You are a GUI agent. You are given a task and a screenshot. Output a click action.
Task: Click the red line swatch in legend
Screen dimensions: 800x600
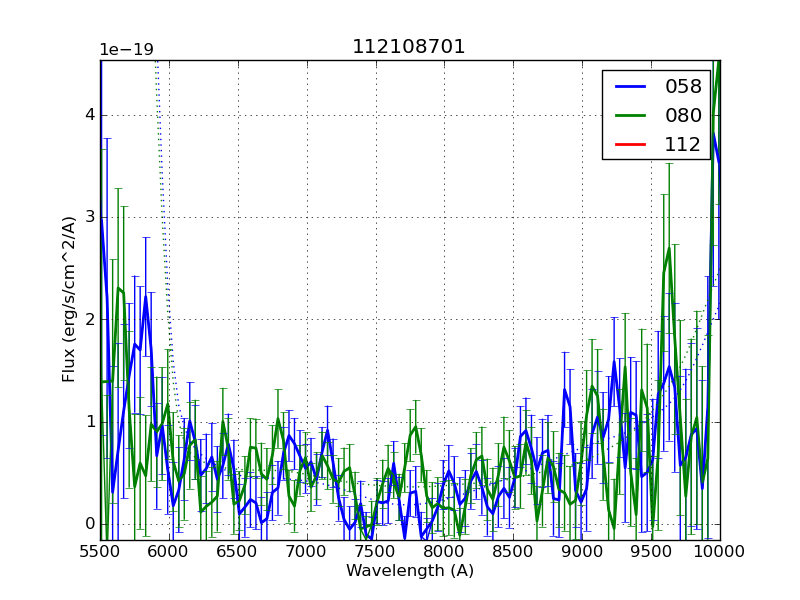(630, 145)
